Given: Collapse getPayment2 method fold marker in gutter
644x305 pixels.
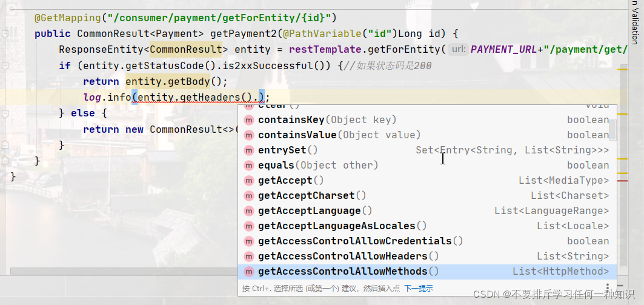Looking at the screenshot, I should click(x=5, y=34).
